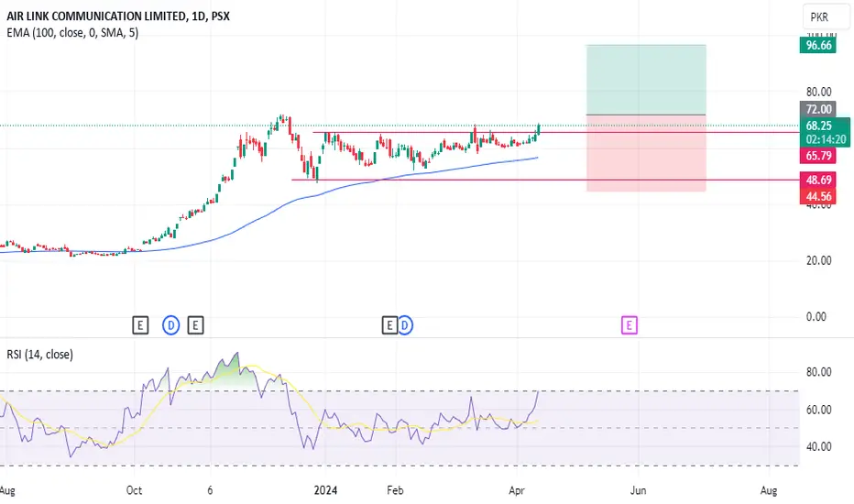Click the blue D dividend marker near February
This screenshot has width=854, height=504.
[405, 325]
